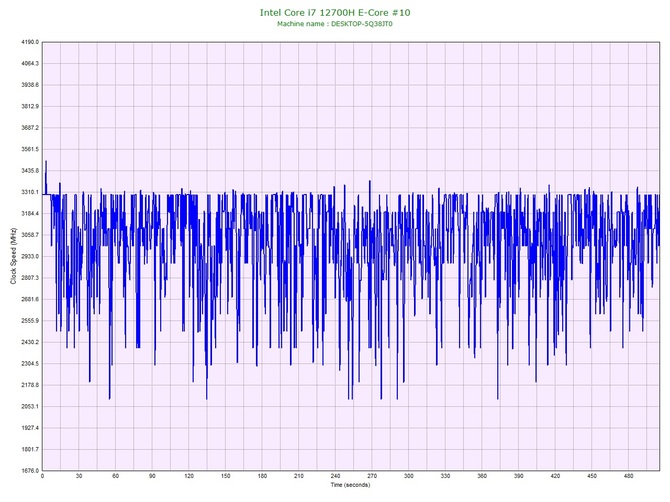Click the 240 tick on the time axis
Screen dimensions: 670x502
[x=335, y=476]
